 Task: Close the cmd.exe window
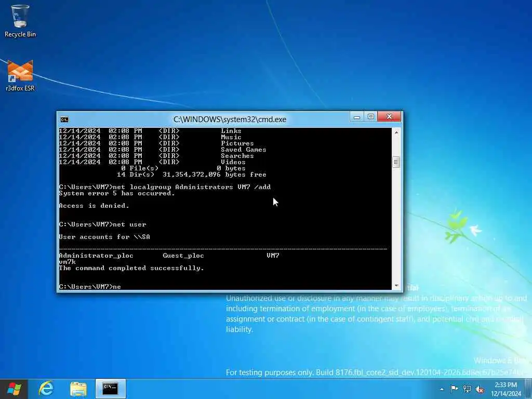389,117
